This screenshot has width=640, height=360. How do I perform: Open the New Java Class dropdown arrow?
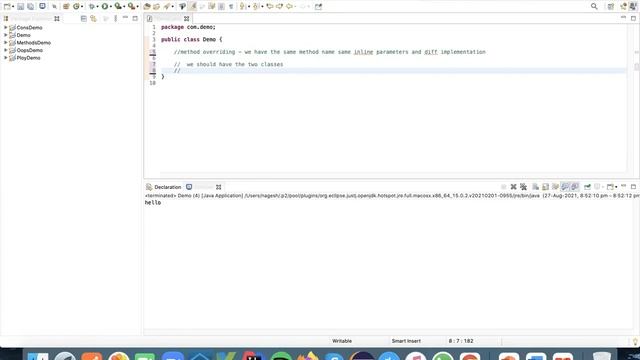click(x=82, y=7)
